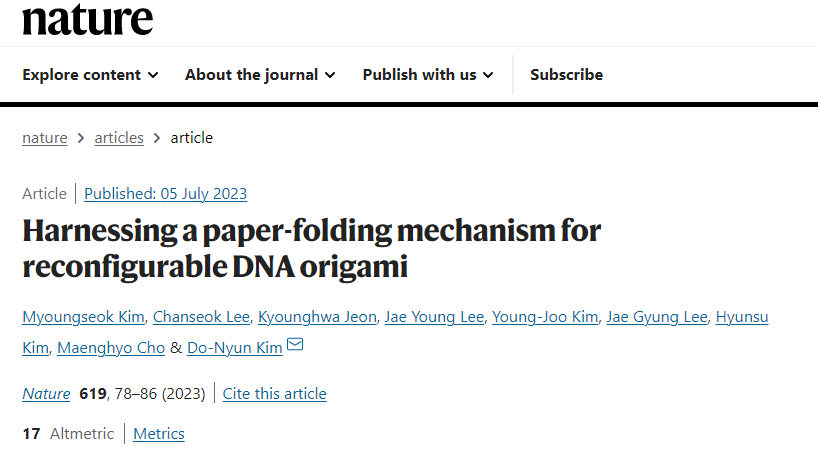Click the Nature journal citation link
This screenshot has height=461, width=818.
(x=46, y=394)
